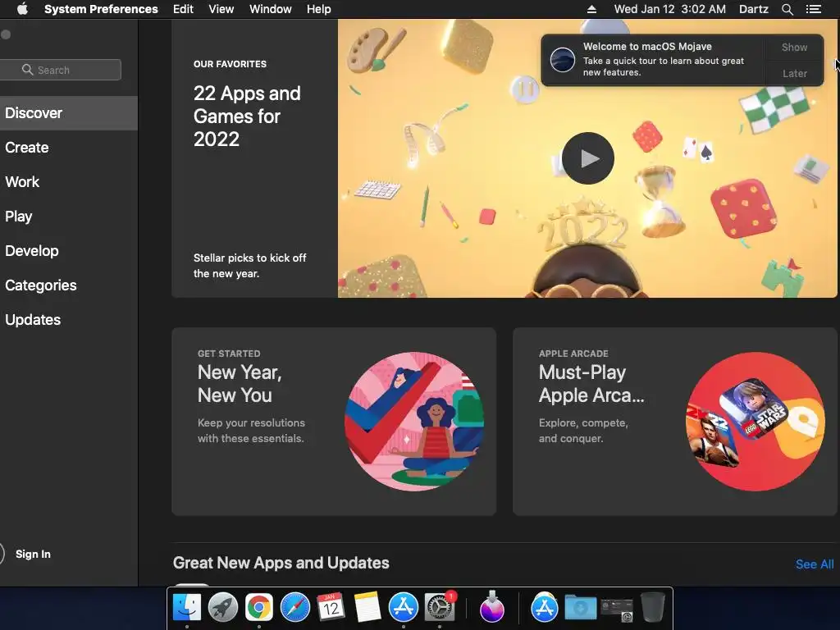
Task: Select Discover in the sidebar
Action: (69, 113)
